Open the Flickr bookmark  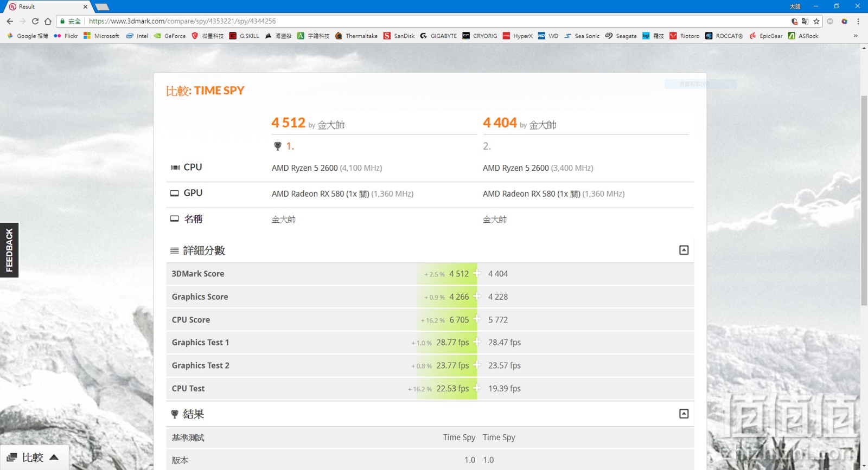[66, 36]
